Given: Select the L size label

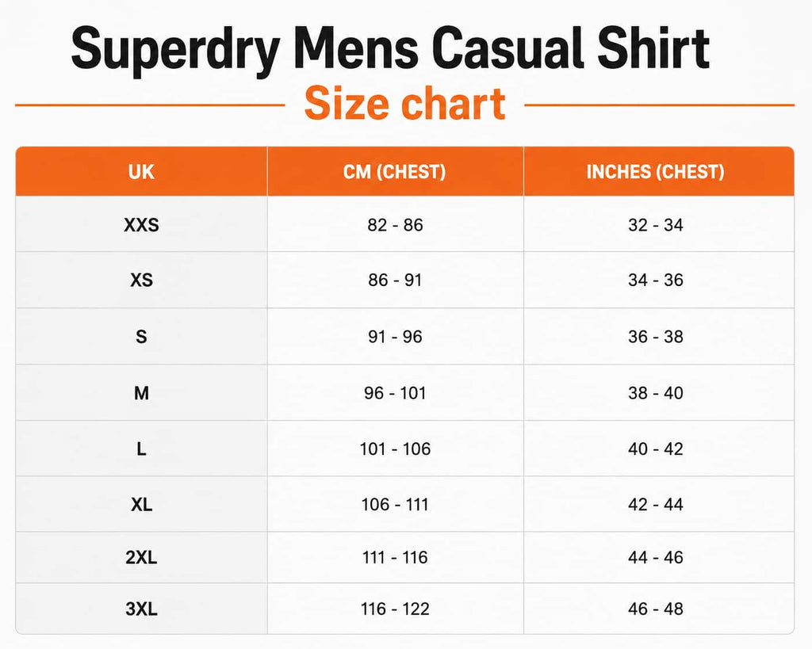Looking at the screenshot, I should [x=141, y=449].
